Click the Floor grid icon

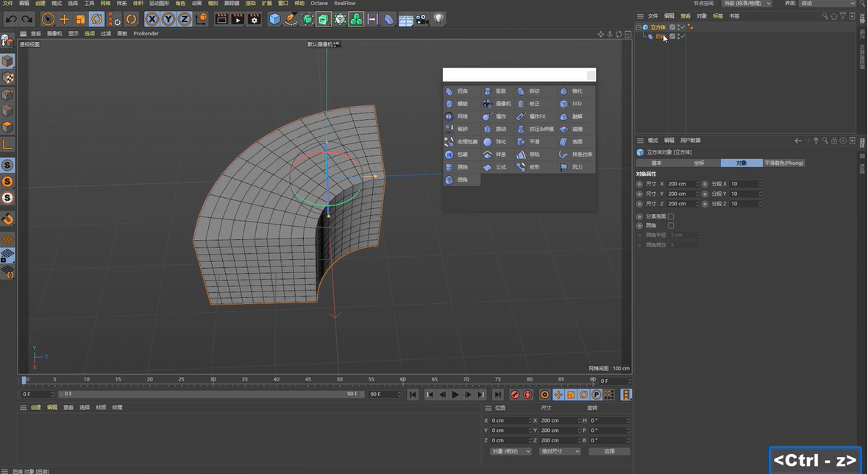[x=406, y=19]
